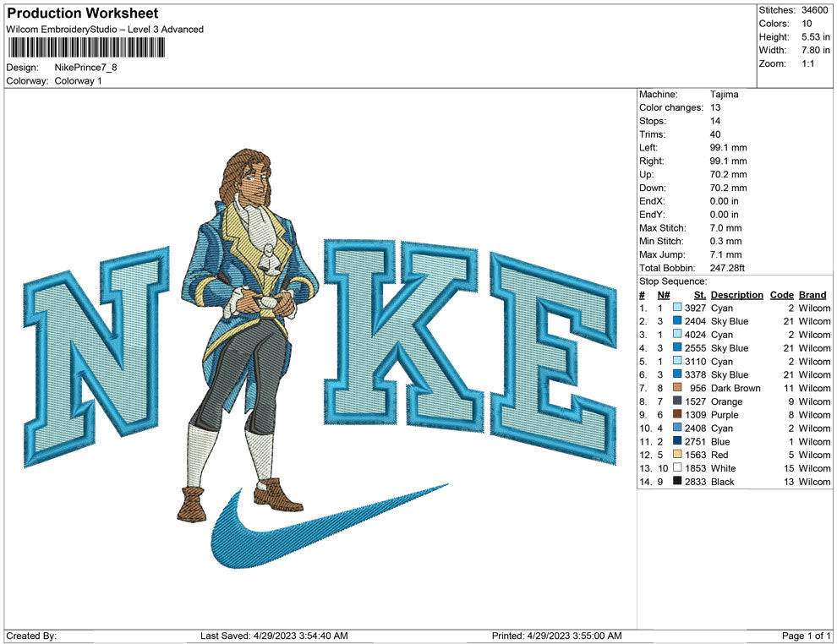Click the Page 1 of 1 footer text
The width and height of the screenshot is (837, 644).
point(807,636)
